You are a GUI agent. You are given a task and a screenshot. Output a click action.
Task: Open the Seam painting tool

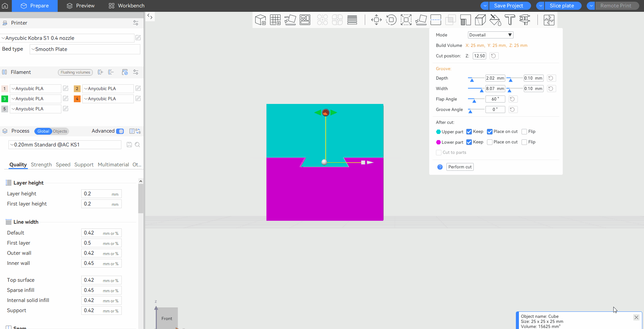coord(480,20)
